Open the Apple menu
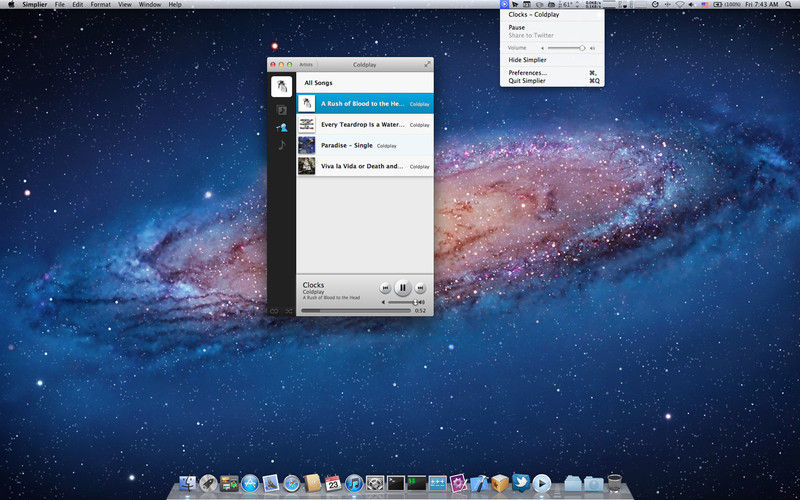 (11, 4)
